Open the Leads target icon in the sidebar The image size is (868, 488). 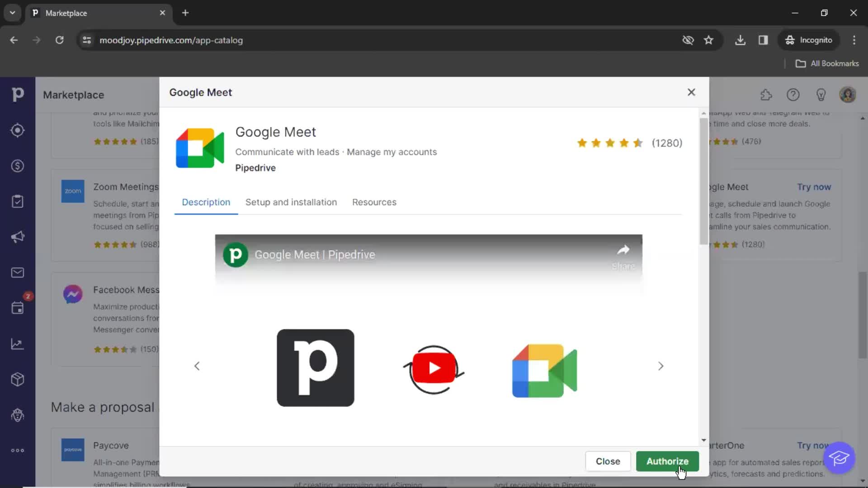pyautogui.click(x=18, y=131)
